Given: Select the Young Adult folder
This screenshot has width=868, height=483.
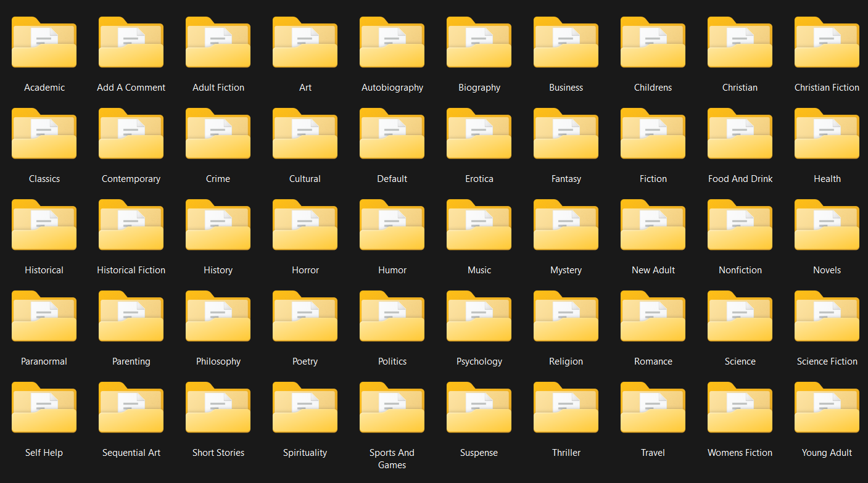Looking at the screenshot, I should 827,408.
